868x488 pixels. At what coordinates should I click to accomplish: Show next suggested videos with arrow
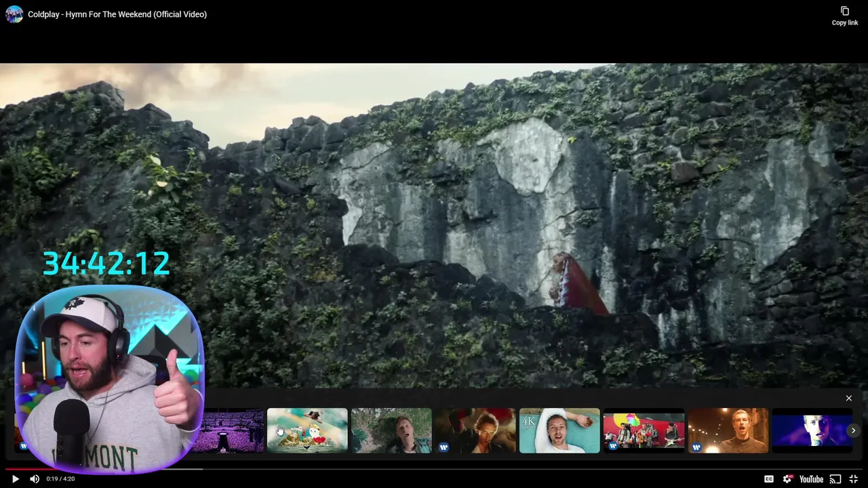click(853, 430)
